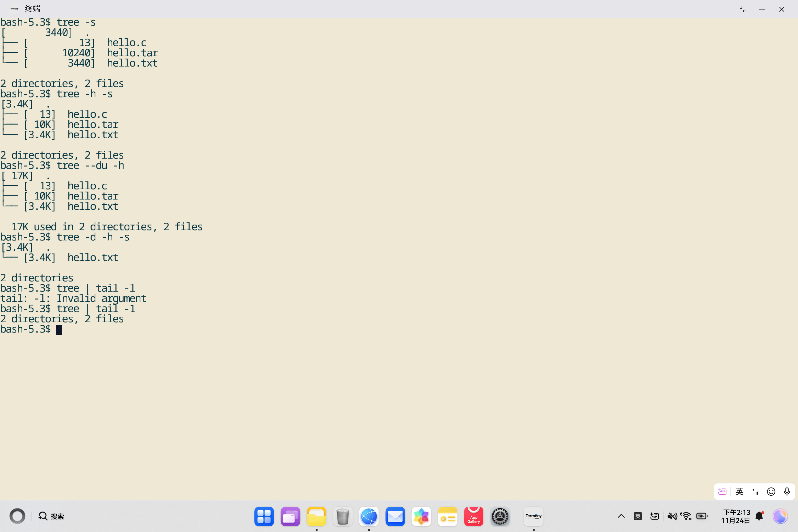Launch the file manager folder icon

tap(316, 516)
